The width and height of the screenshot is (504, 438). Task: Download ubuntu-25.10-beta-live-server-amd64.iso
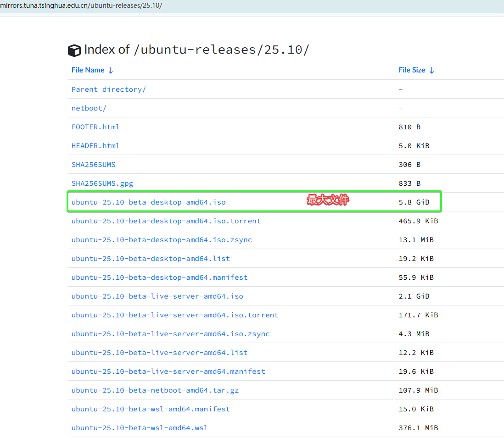pyautogui.click(x=157, y=296)
